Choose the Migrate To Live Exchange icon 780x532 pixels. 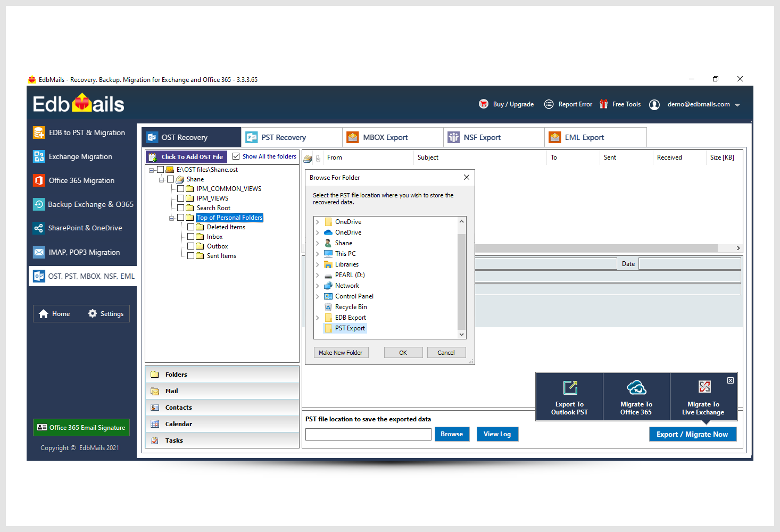click(x=704, y=387)
